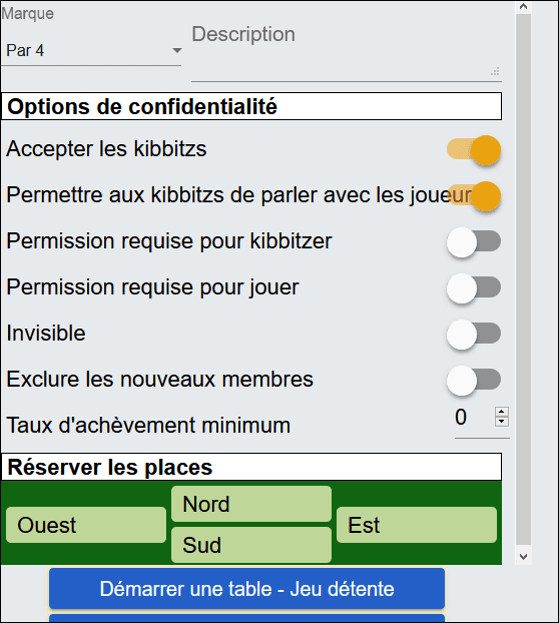Click the scrollbar down arrow
Screen dimensions: 559x623
[523, 557]
